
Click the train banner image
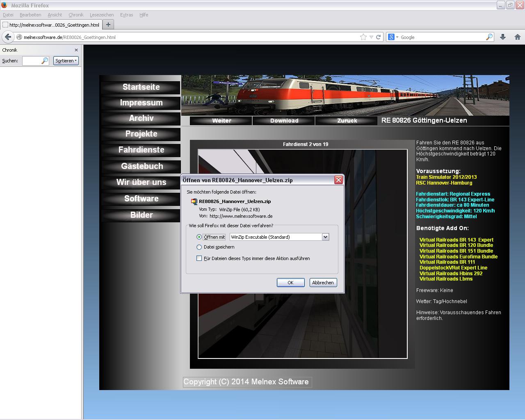(345, 95)
